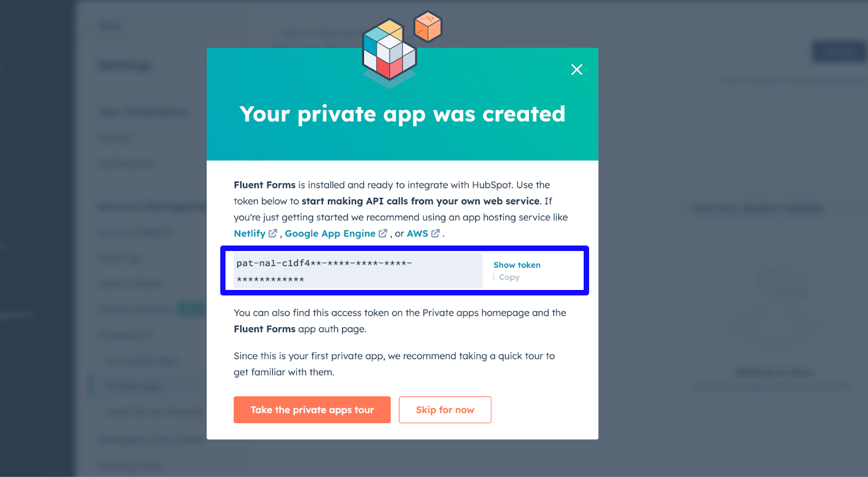Choose Skip for now
Viewport: 868px width, 477px height.
click(x=445, y=410)
